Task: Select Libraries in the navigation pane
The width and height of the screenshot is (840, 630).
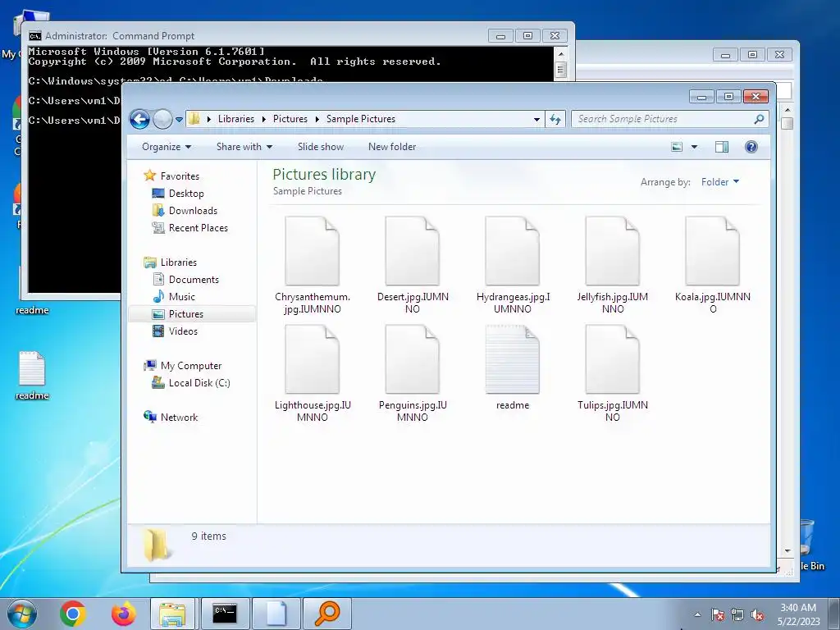Action: [x=178, y=262]
